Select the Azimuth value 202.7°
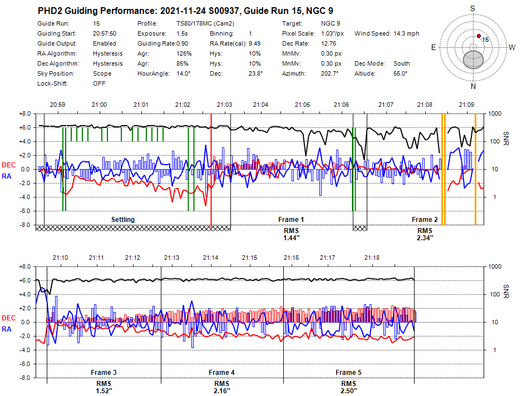Image resolution: width=532 pixels, height=396 pixels. (330, 73)
